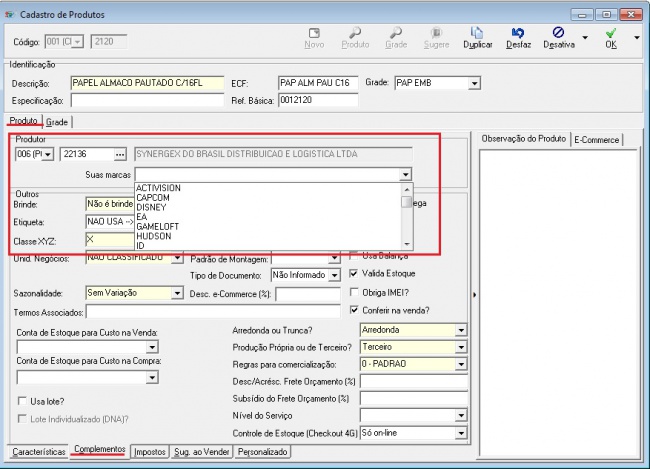
Task: Duplicate the product with Duplicar icon
Action: click(479, 38)
